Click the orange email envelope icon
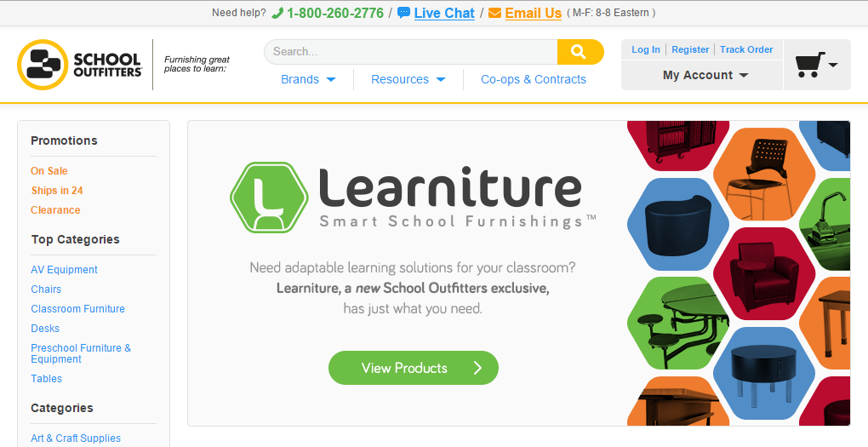 click(x=494, y=13)
